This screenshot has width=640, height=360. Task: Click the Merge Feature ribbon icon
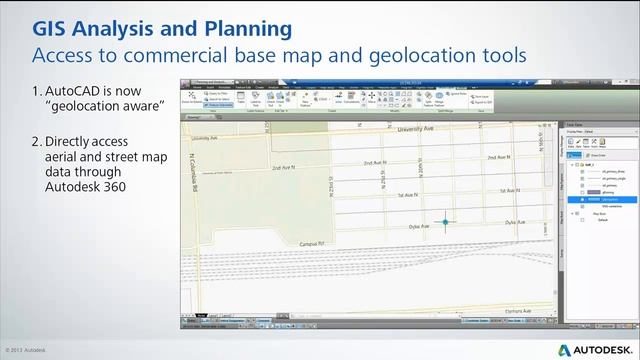pos(439,99)
